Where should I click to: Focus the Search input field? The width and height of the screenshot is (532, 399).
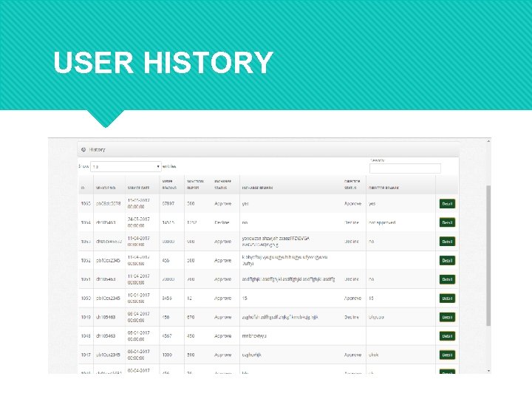point(405,168)
